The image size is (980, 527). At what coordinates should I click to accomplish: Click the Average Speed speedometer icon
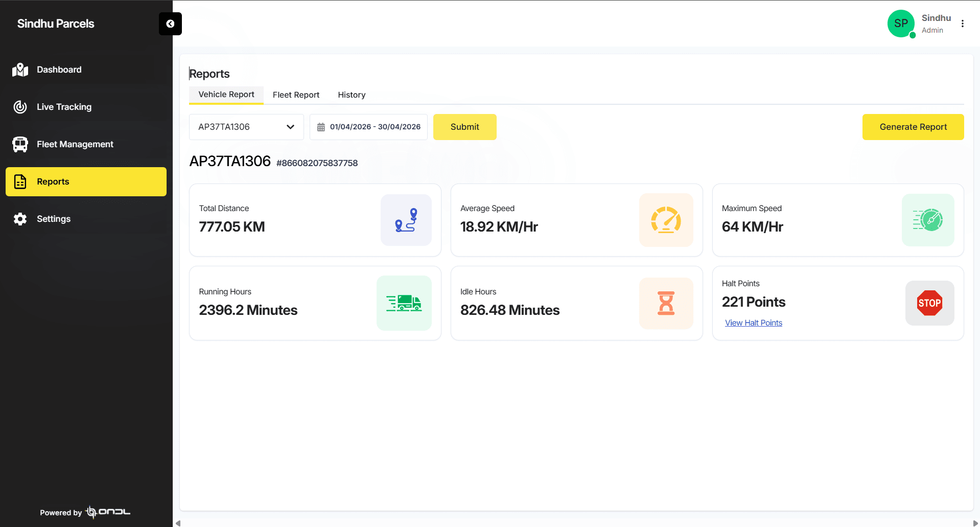pos(666,220)
